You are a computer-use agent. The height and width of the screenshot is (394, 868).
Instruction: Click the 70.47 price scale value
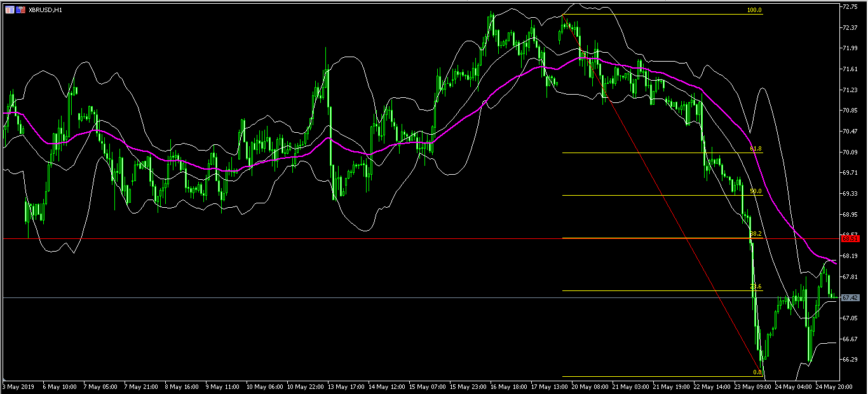point(850,131)
